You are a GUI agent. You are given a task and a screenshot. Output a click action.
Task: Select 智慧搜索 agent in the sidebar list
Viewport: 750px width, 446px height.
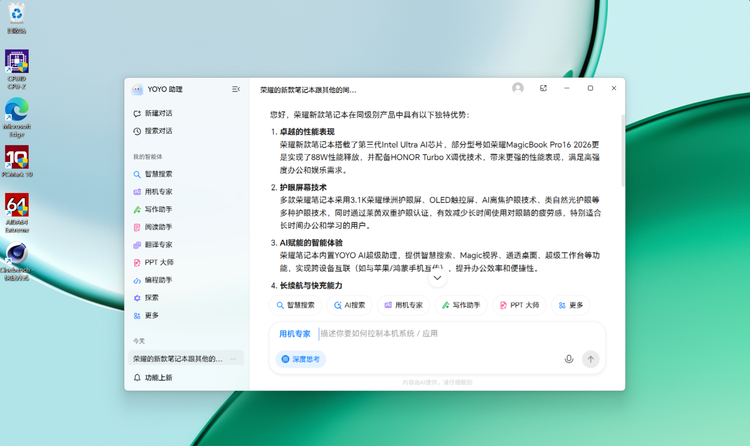click(x=153, y=174)
